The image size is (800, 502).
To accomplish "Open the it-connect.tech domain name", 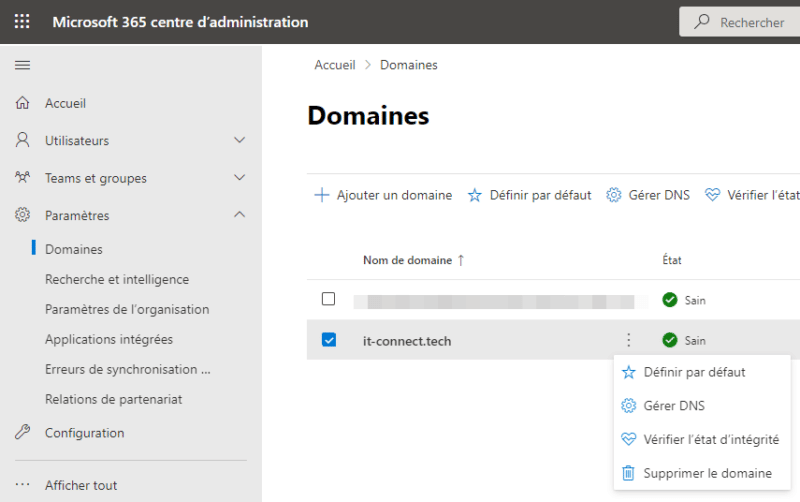I will [407, 341].
